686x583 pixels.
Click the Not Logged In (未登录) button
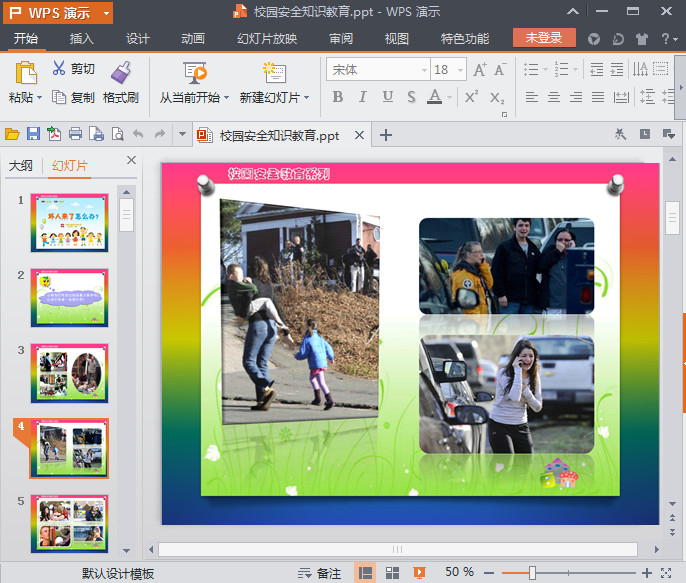(544, 38)
